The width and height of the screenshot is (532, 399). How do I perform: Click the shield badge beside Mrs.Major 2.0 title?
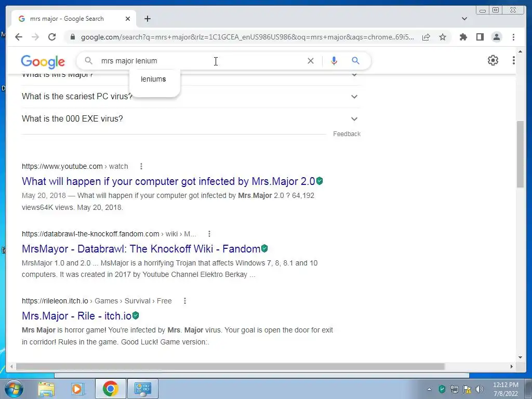click(320, 181)
